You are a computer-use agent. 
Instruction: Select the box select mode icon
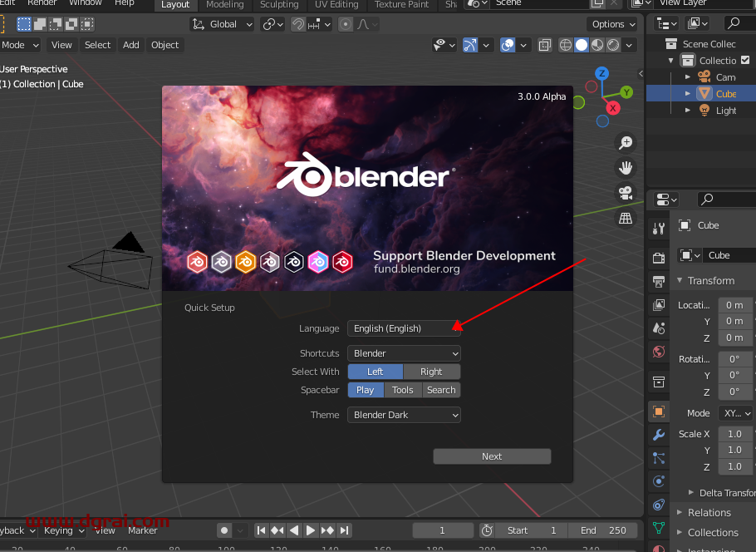23,24
